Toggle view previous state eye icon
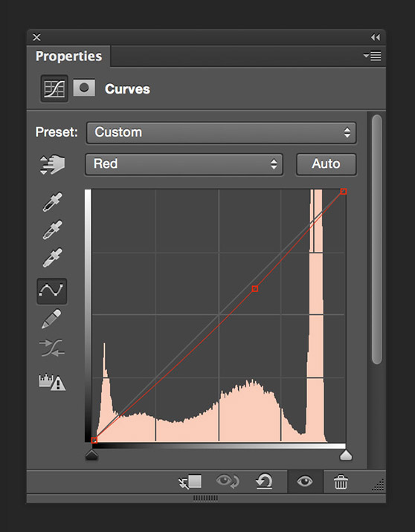415x532 pixels. (x=228, y=481)
